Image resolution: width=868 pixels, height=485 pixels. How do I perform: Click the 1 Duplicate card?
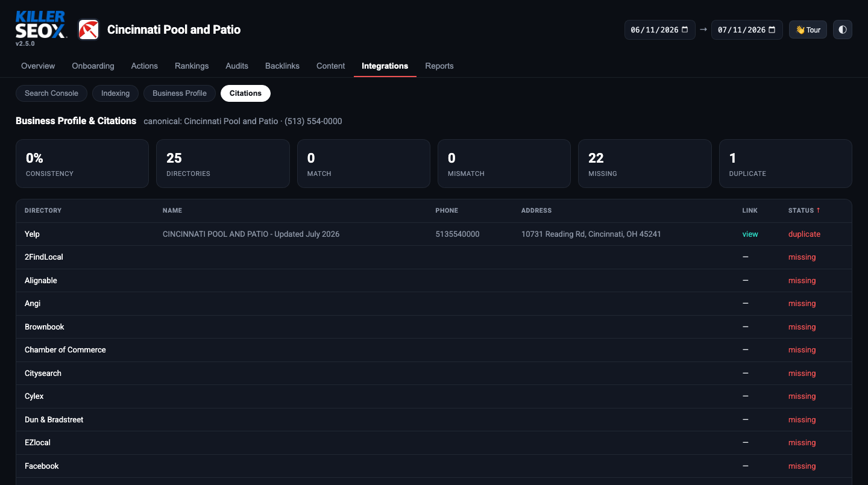[785, 164]
